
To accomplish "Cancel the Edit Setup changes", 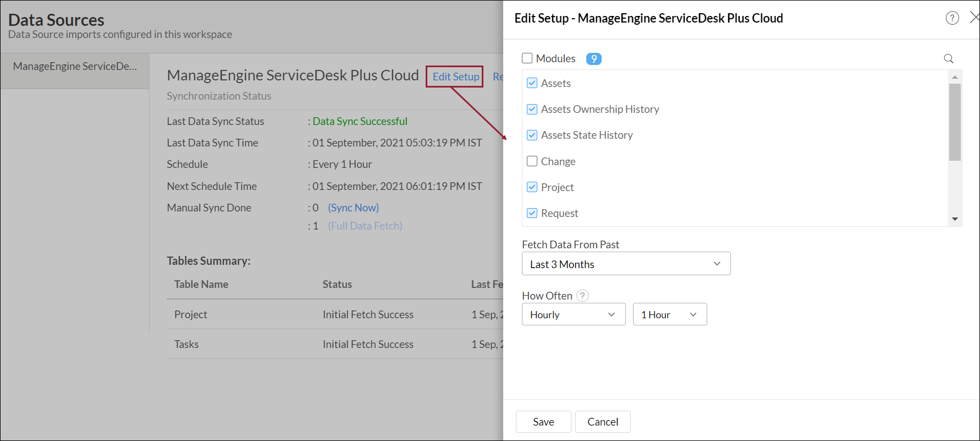I will [x=603, y=422].
